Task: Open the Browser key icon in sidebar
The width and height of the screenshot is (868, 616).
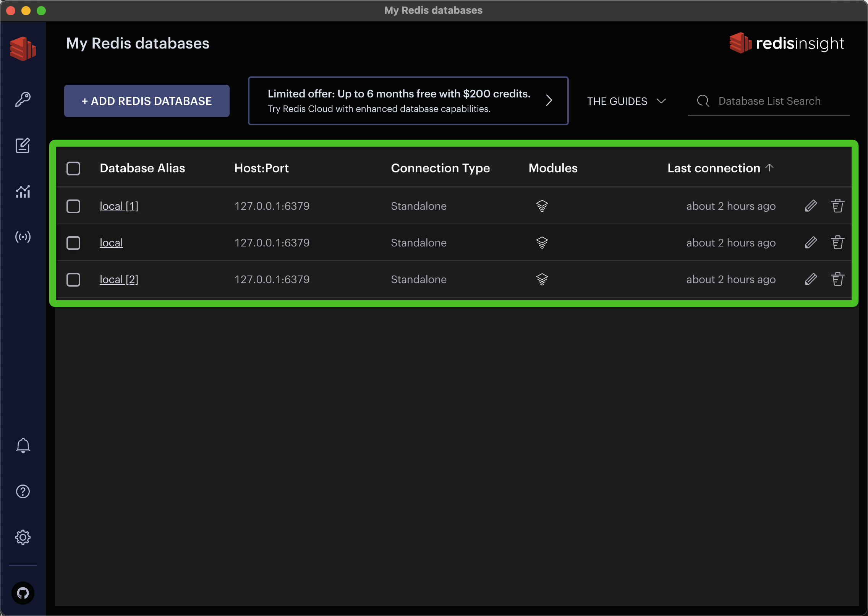Action: [23, 99]
